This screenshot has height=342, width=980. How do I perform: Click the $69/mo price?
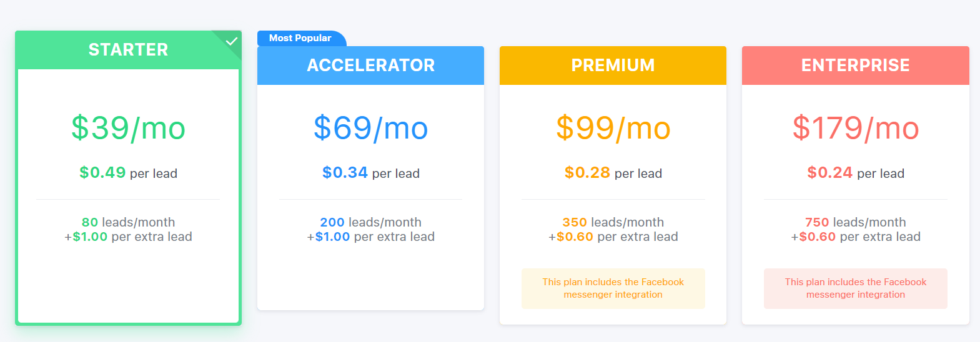pos(370,128)
